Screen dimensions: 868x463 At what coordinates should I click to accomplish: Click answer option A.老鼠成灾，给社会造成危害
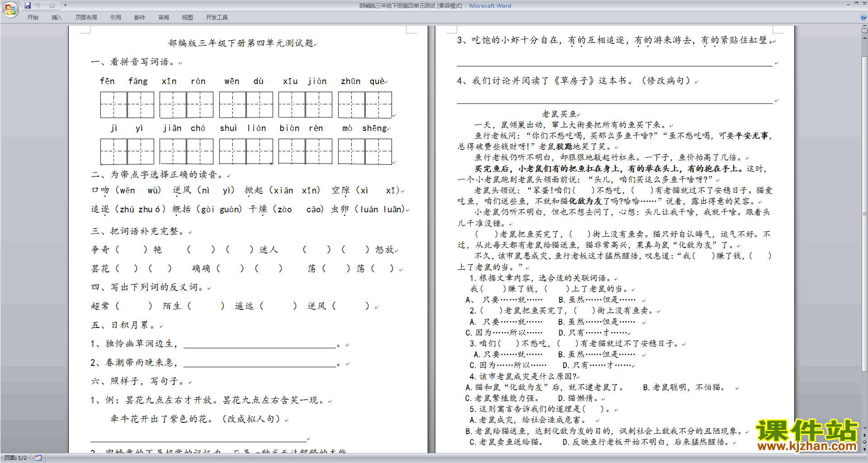[528, 420]
